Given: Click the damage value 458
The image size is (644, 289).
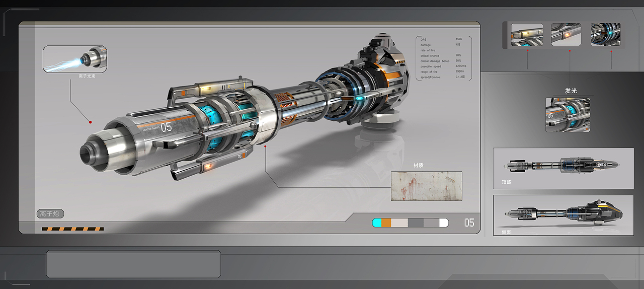Looking at the screenshot, I should coord(458,45).
